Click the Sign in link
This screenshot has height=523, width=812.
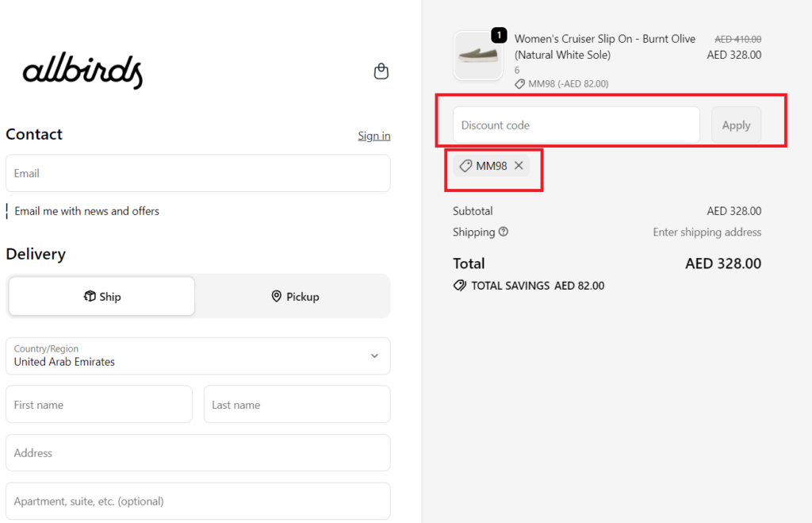tap(374, 136)
